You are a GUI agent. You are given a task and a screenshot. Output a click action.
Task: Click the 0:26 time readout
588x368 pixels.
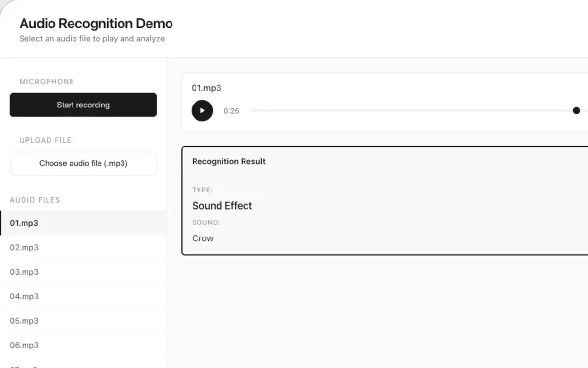[231, 111]
